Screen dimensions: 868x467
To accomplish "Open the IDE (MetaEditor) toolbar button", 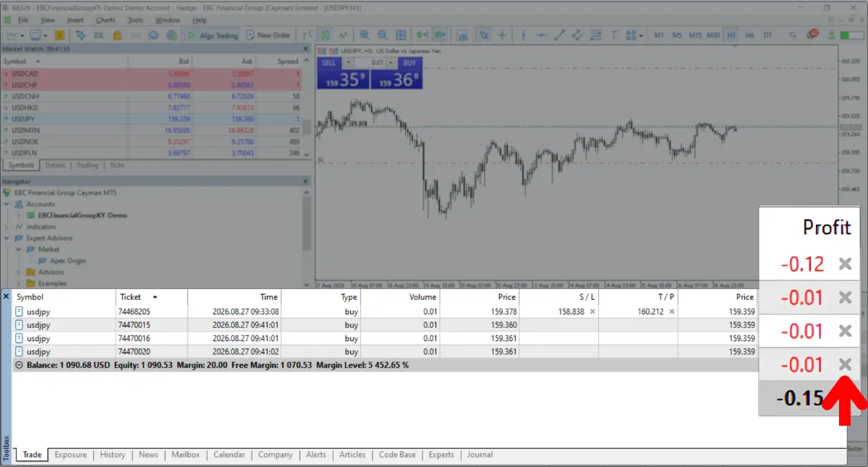I will point(98,35).
